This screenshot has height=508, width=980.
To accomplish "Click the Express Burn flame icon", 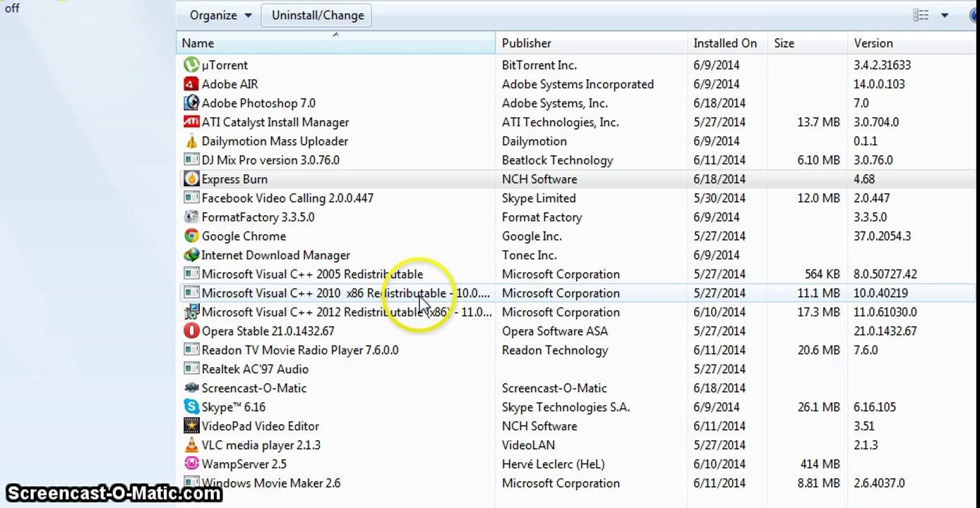I will pyautogui.click(x=191, y=179).
